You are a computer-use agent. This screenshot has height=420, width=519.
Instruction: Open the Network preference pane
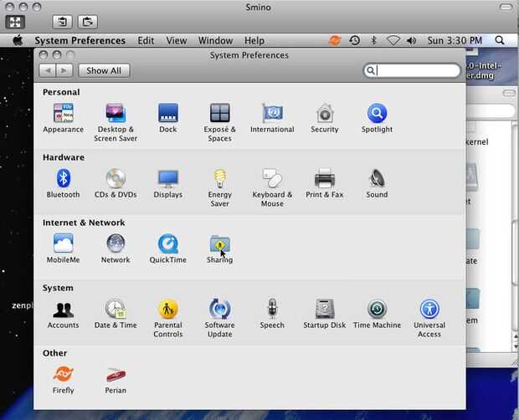coord(116,248)
